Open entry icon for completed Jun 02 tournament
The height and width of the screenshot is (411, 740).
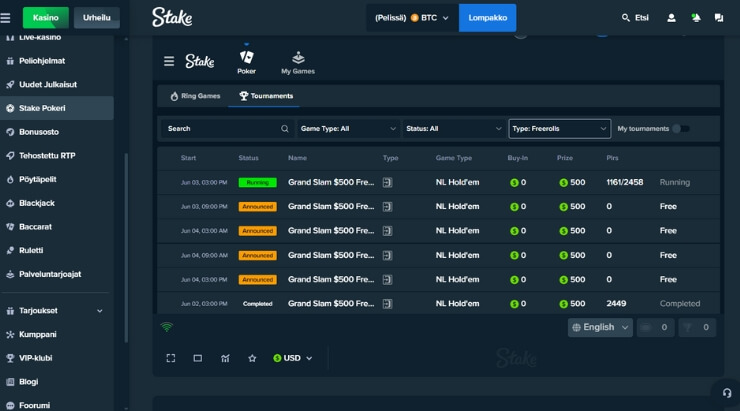pos(387,303)
